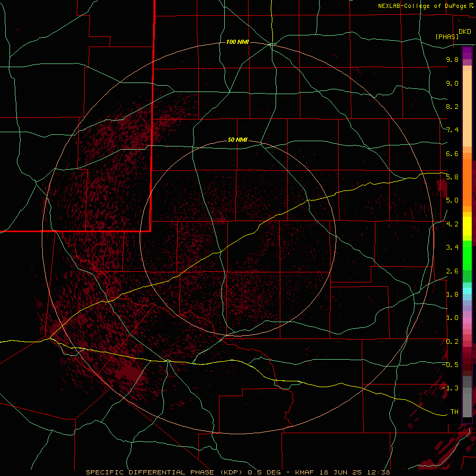
Task: Pick the yellow segment of color bar
Action: [x=467, y=226]
